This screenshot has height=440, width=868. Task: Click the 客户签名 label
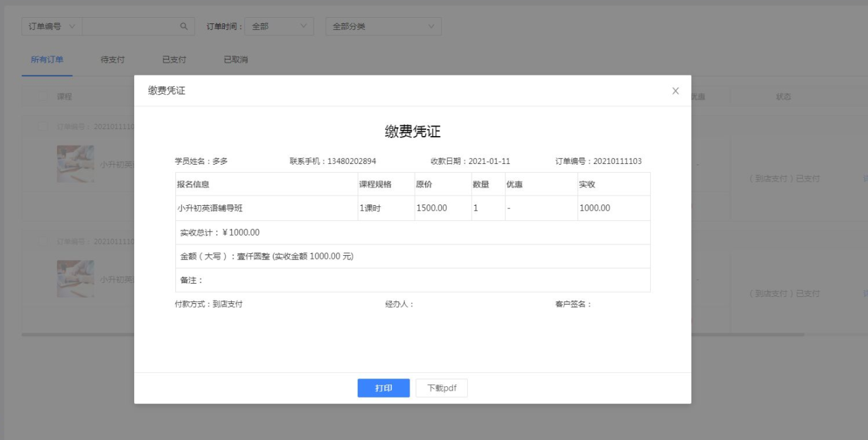coord(574,304)
